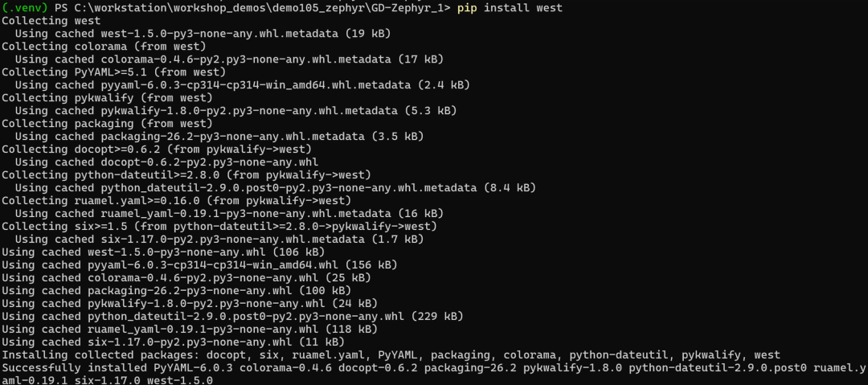
Task: Click 'Collecting docopt>=0.6.2' line
Action: (157, 149)
